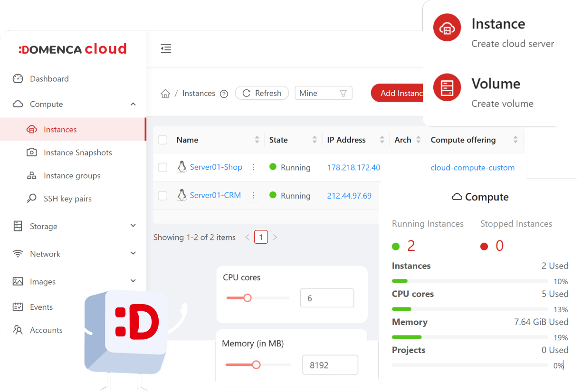582x392 pixels.
Task: Open the Server01-Shop instance link
Action: (216, 167)
